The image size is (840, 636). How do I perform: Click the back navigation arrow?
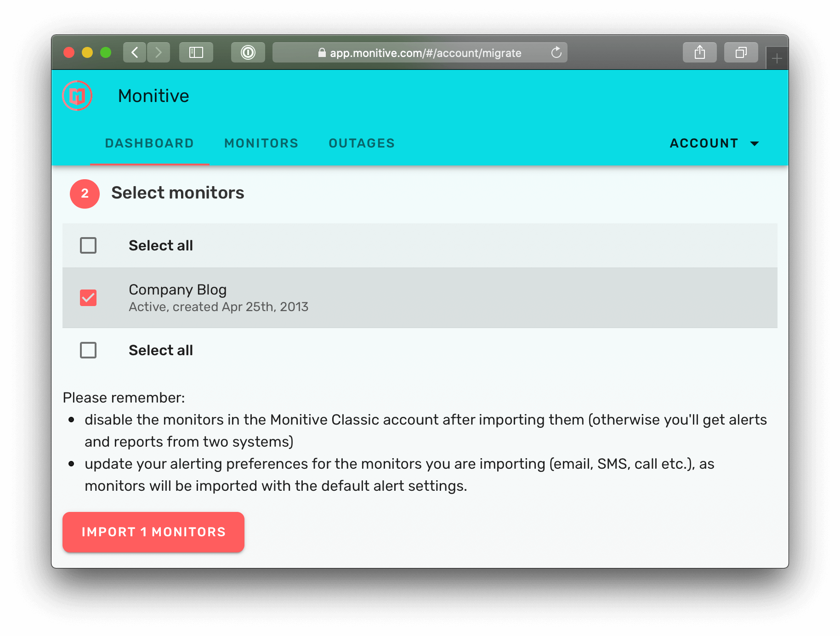[134, 52]
